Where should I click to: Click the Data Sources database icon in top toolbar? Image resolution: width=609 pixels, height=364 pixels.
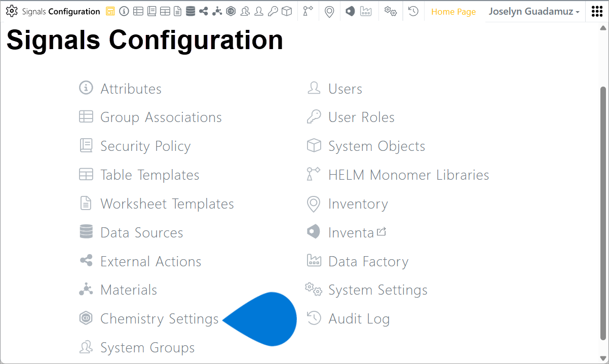191,12
